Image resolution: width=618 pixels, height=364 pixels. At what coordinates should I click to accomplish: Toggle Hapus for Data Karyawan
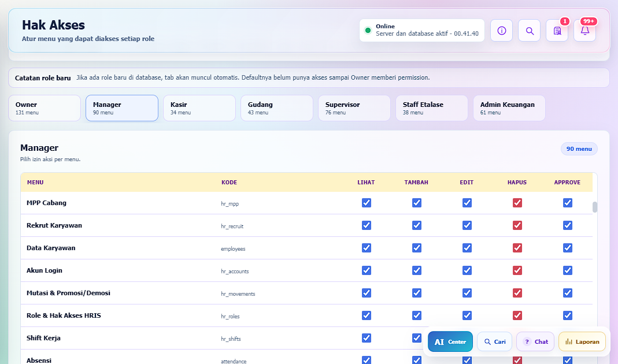coord(517,248)
